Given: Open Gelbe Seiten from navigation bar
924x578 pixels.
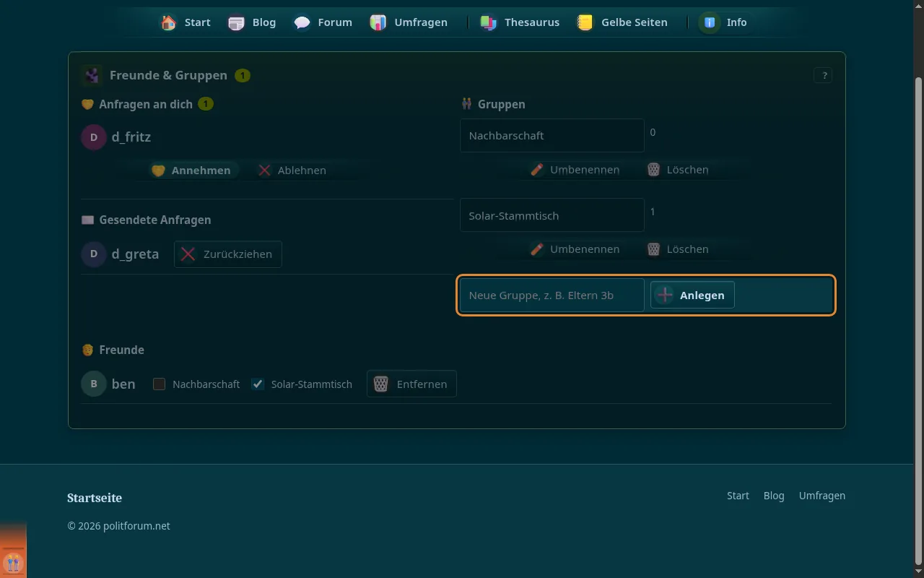Looking at the screenshot, I should point(622,22).
